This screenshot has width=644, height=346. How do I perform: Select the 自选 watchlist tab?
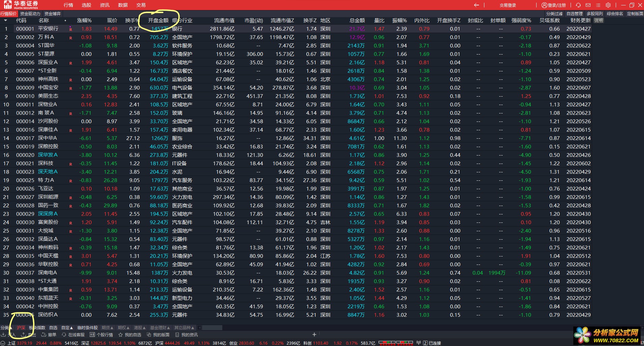[x=53, y=327]
